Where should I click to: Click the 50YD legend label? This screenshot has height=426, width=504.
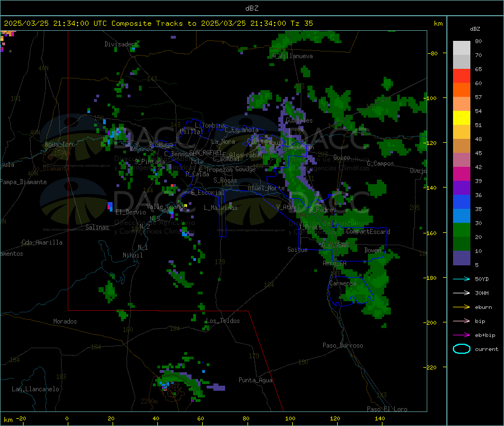482,279
